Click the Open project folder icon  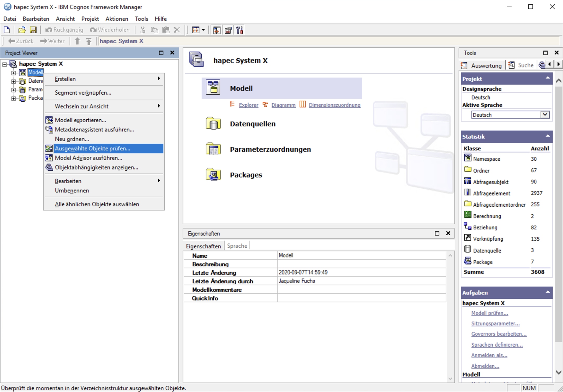22,30
